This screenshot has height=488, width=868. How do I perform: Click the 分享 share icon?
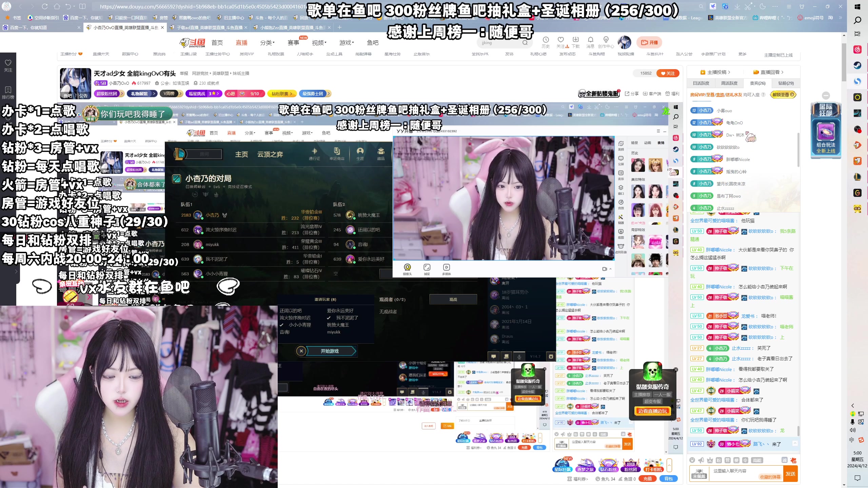click(632, 94)
